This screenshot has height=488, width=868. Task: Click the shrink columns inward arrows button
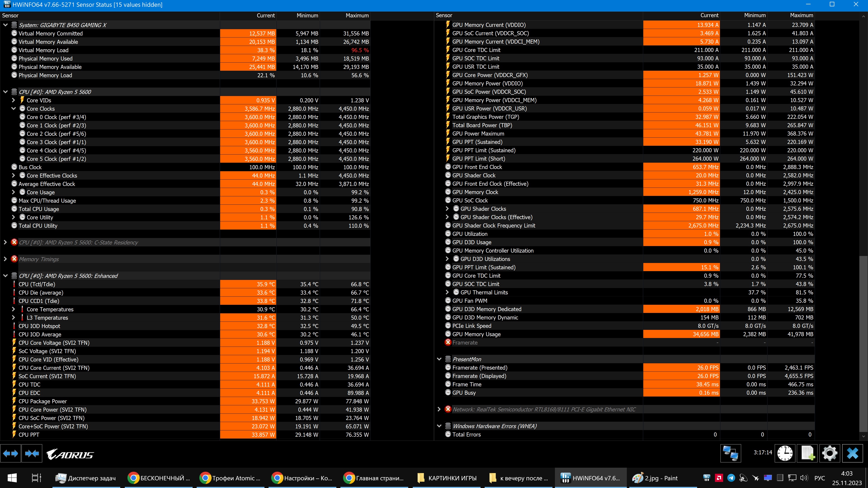click(x=32, y=454)
